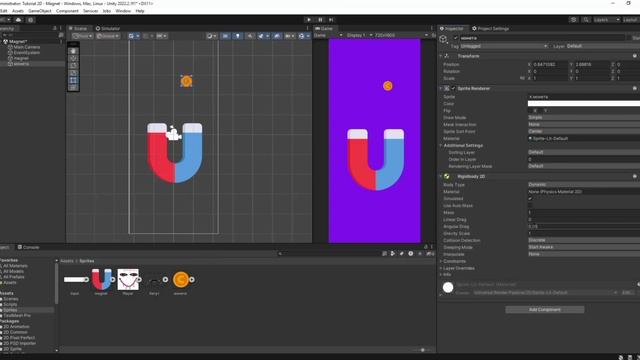Screen dimensions: 640x360
Task: Select the magnet sprite thumbnail in Project
Action: (101, 280)
